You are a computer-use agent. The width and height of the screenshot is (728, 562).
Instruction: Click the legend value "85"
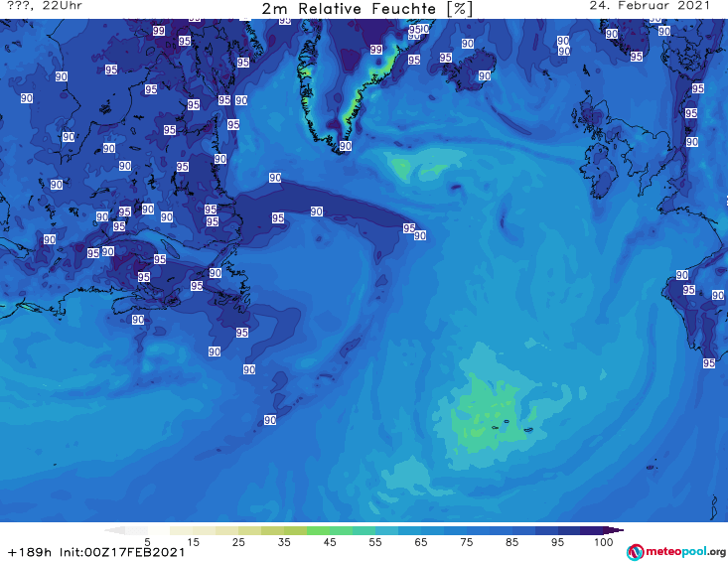pyautogui.click(x=512, y=542)
